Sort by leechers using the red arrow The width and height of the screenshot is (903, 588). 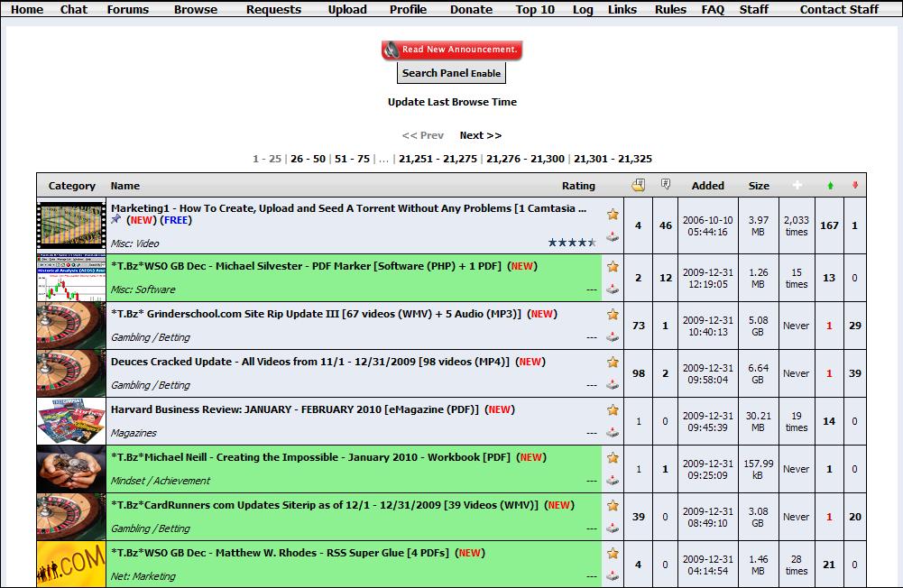point(855,185)
